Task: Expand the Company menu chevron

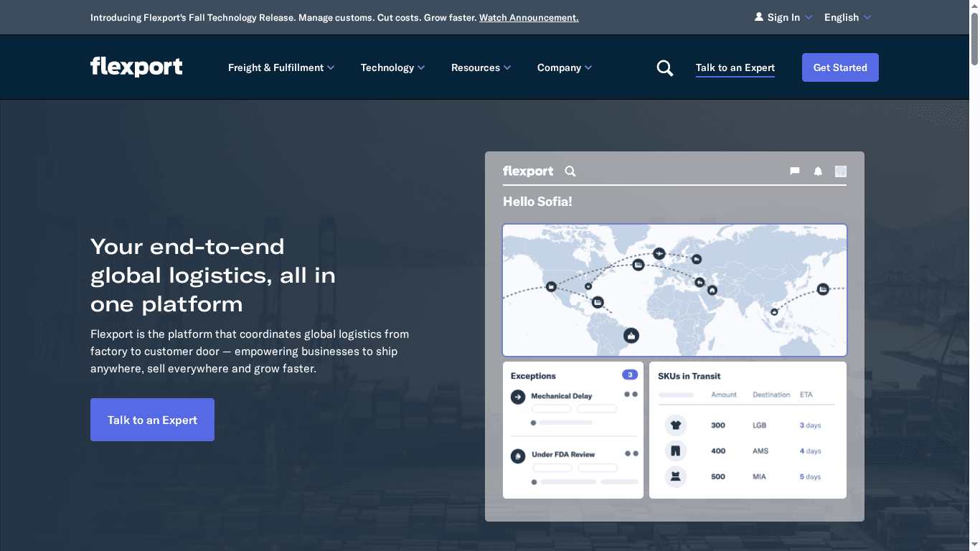Action: (588, 67)
